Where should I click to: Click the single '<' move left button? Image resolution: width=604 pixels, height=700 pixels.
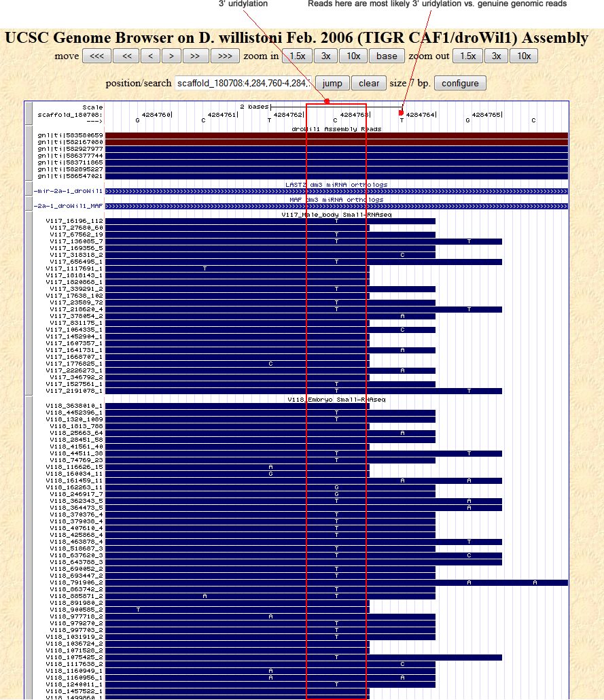click(x=150, y=56)
